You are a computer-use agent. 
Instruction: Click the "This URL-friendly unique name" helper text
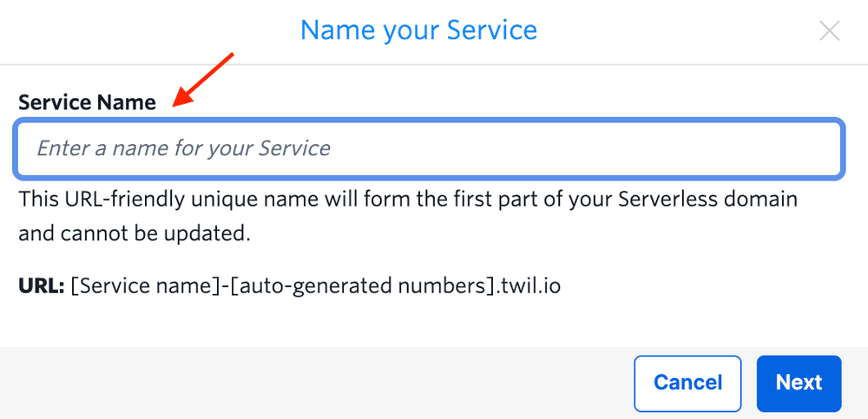[174, 199]
